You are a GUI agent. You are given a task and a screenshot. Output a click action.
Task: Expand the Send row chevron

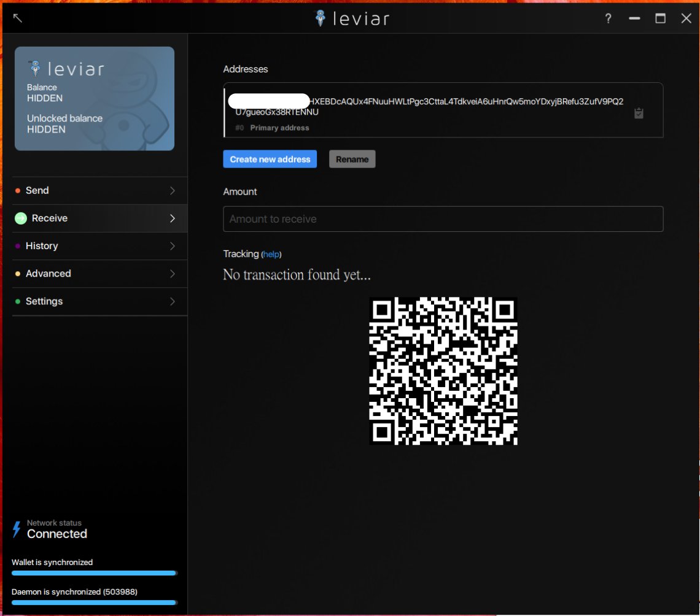(173, 190)
